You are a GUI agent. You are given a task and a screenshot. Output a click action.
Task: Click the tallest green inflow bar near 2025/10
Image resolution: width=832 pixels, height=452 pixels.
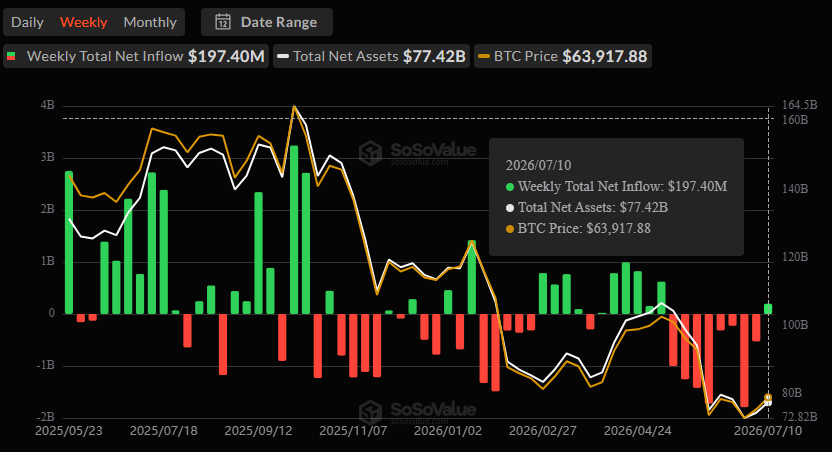[x=294, y=230]
